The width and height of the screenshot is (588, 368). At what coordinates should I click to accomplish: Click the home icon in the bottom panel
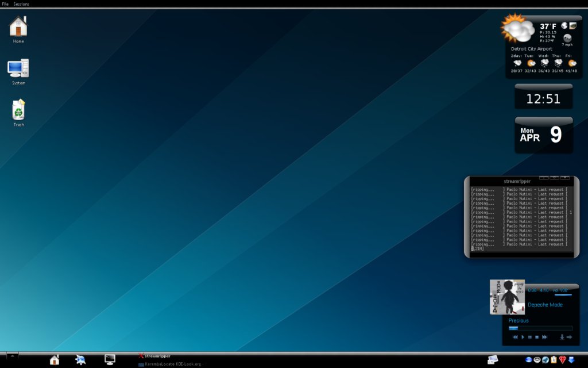coord(55,360)
